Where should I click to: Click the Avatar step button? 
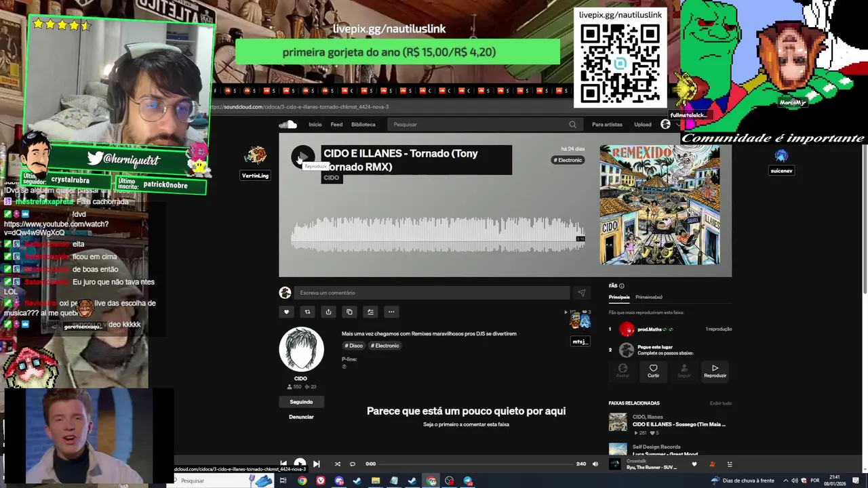[x=623, y=371]
